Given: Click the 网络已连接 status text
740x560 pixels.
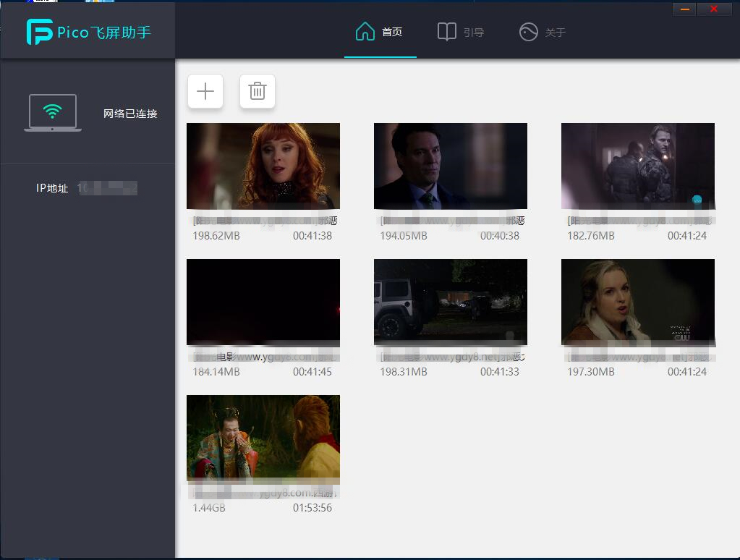Looking at the screenshot, I should (130, 114).
